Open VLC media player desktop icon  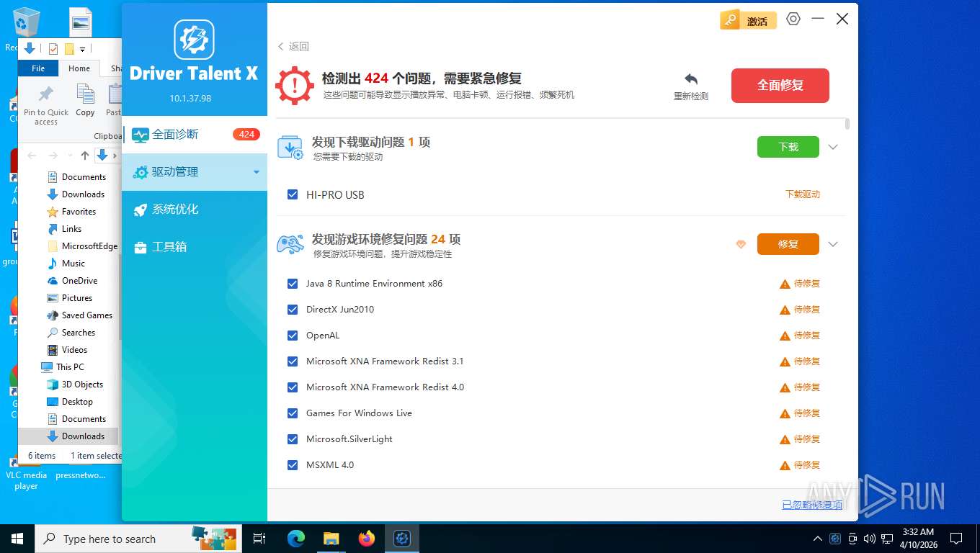26,472
